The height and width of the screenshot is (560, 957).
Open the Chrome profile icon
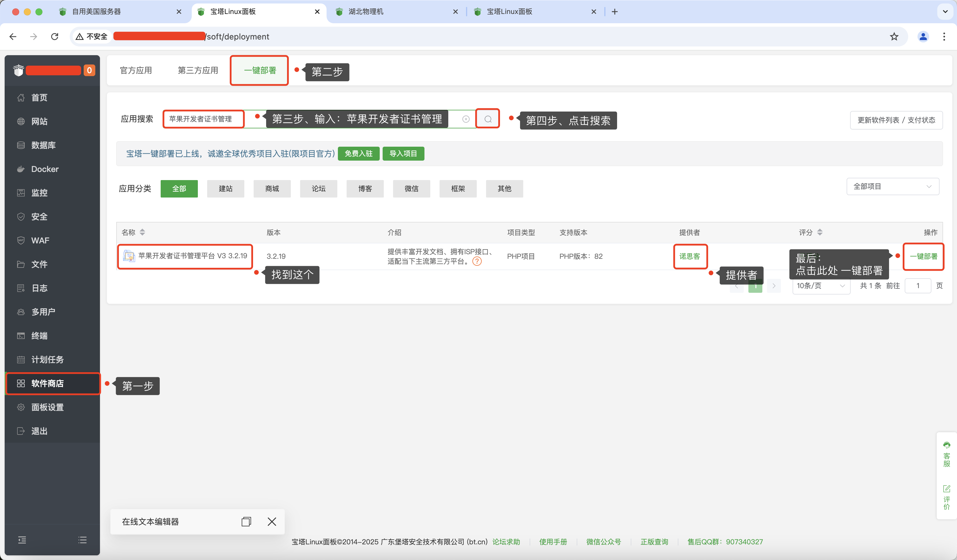pos(923,36)
